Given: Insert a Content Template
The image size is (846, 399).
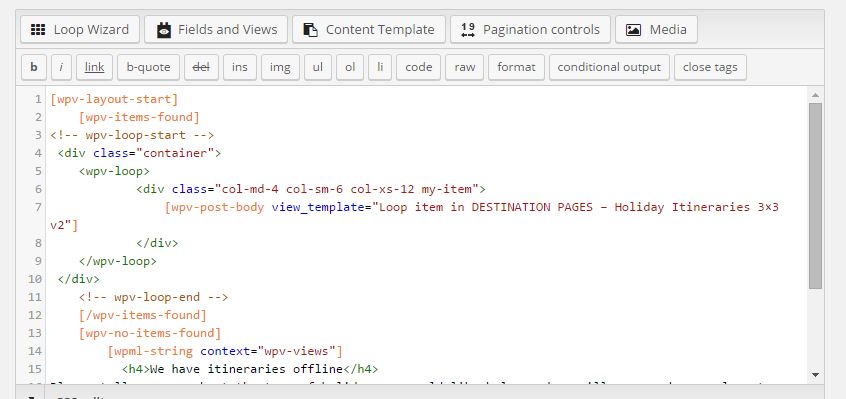Looking at the screenshot, I should pyautogui.click(x=369, y=29).
